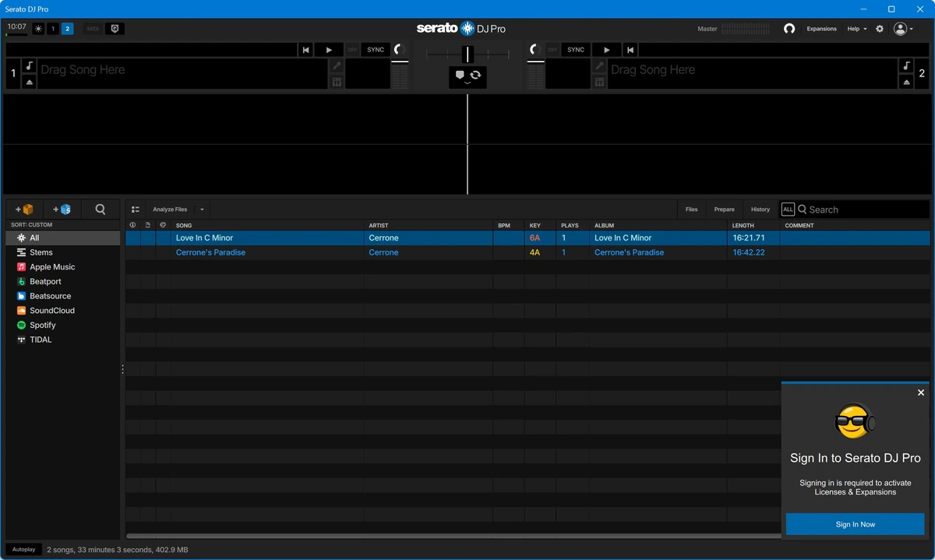Click the crossfader handle
Image resolution: width=935 pixels, height=560 pixels.
[467, 54]
